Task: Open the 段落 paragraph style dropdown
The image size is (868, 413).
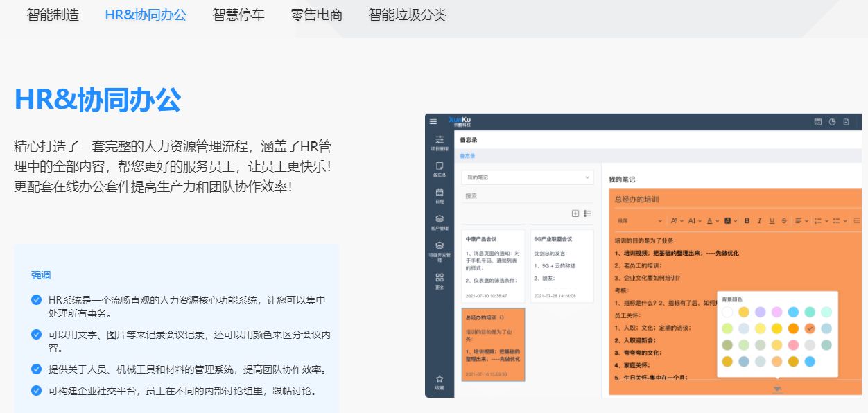Action: [639, 221]
